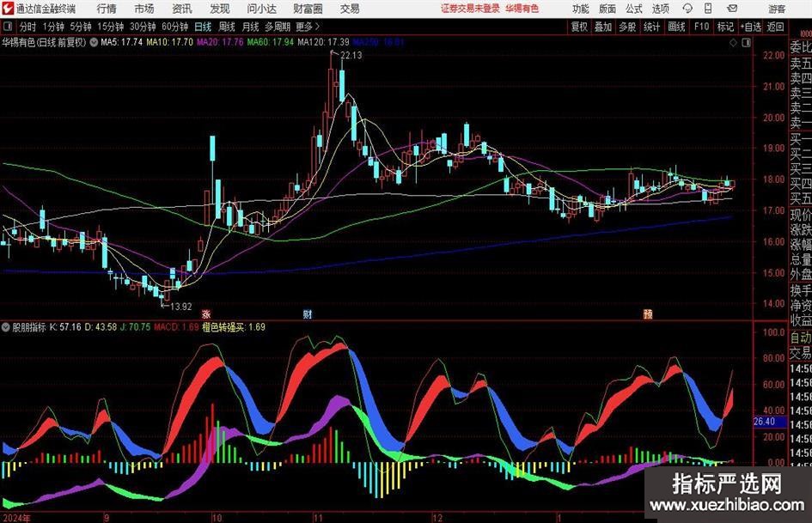This screenshot has height=523, width=812.
Task: Expand main chart indicator dropdown beside 华锡有色
Action: pyautogui.click(x=94, y=42)
